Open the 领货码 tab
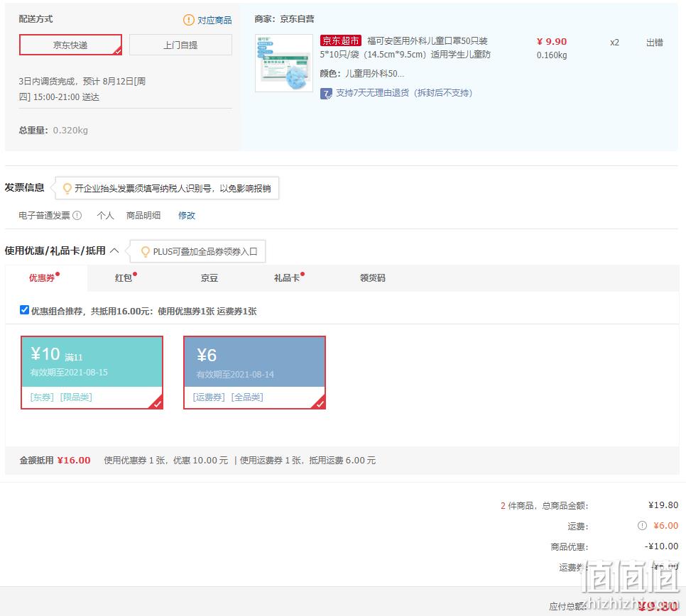686x616 pixels. 373,278
